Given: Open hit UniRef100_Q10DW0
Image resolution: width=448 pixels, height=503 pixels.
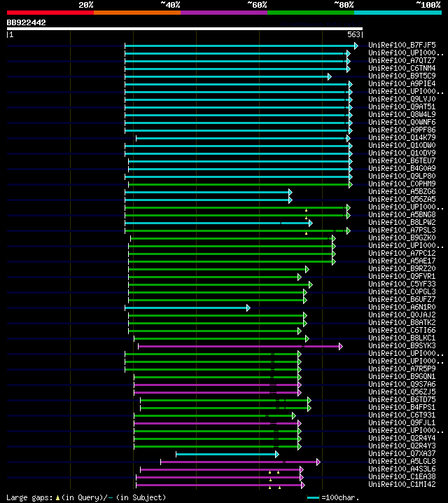Looking at the screenshot, I should [x=402, y=145].
